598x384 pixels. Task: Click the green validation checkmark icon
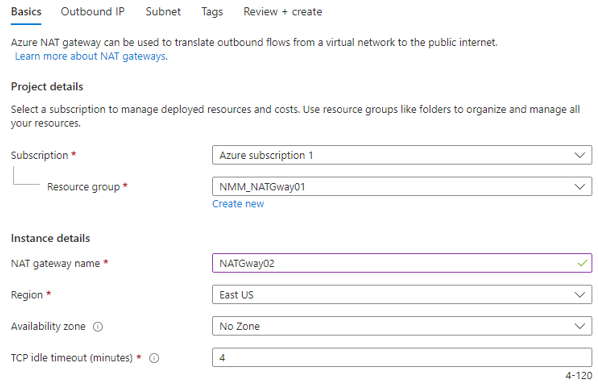point(582,263)
